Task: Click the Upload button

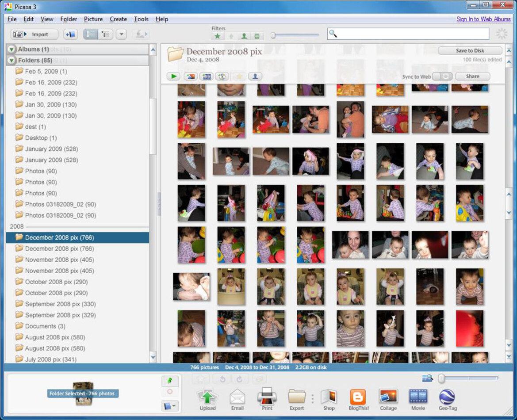Action: 207,400
